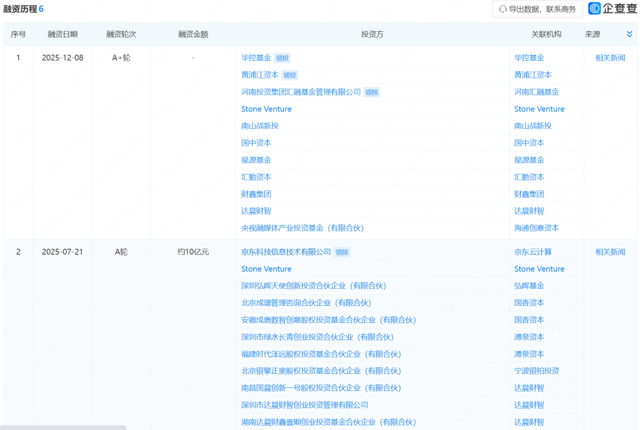Image resolution: width=640 pixels, height=430 pixels.
Task: Open 海通创意资本 related institution link
Action: point(536,228)
